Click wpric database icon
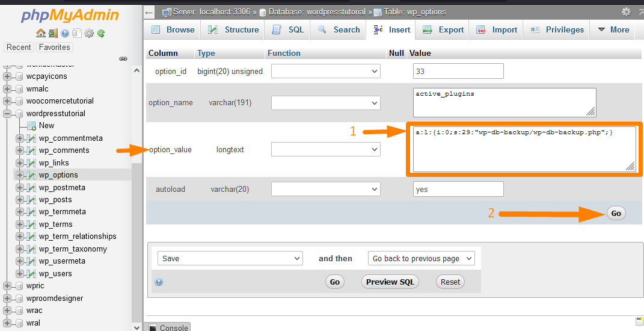 click(19, 286)
